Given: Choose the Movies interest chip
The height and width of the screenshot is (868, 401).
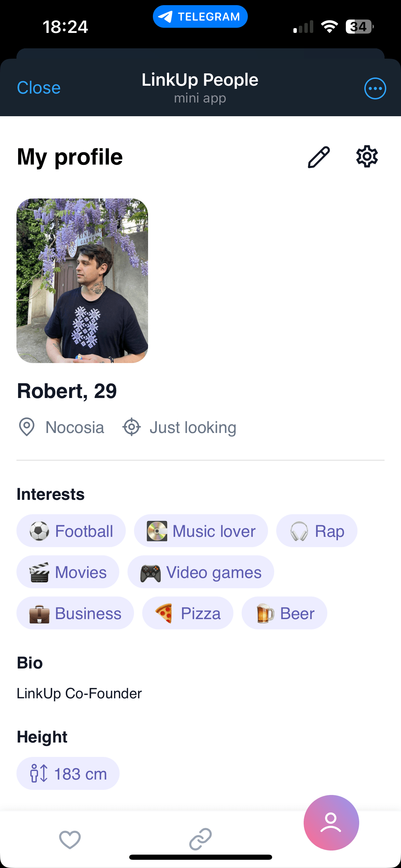Looking at the screenshot, I should pos(68,572).
